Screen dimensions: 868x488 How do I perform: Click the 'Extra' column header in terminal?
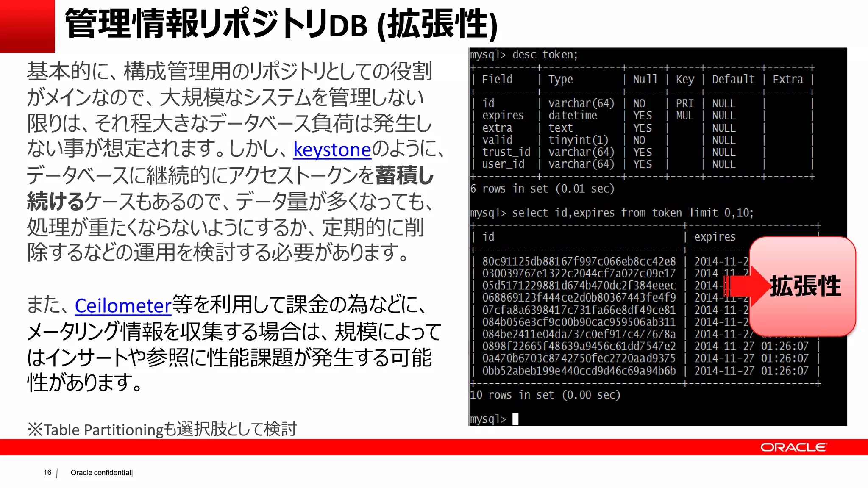click(x=788, y=79)
